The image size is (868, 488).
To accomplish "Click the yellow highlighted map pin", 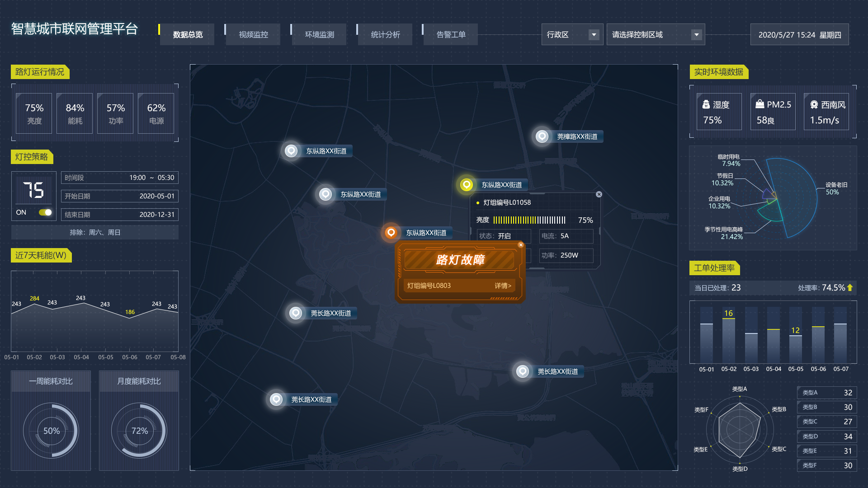I will (x=466, y=184).
